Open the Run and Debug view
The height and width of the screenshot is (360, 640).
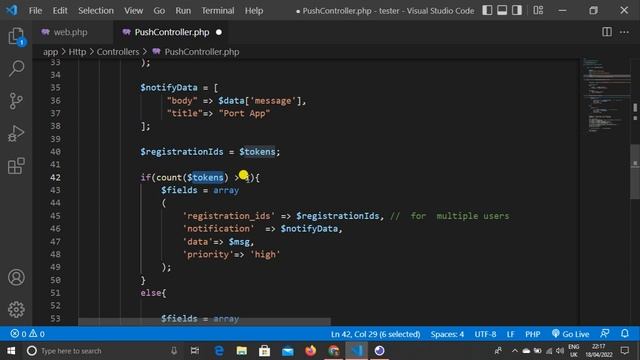pos(16,133)
